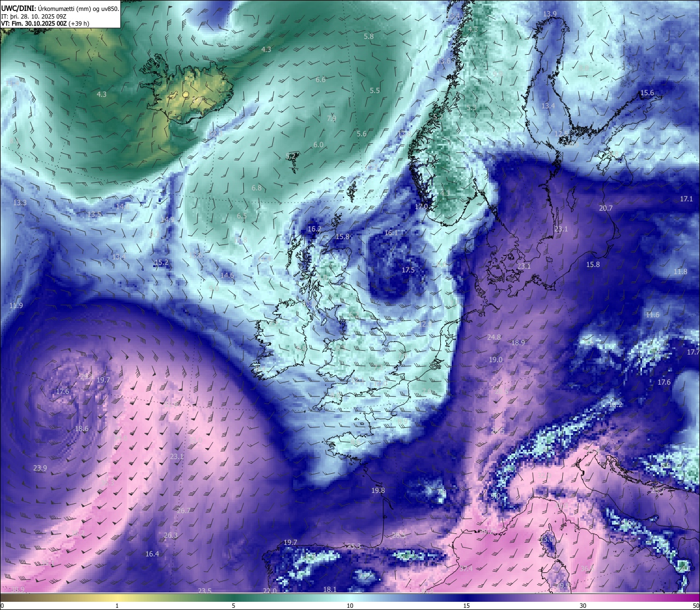
Task: Click the 16.2 value near Scotland
Action: pyautogui.click(x=314, y=229)
